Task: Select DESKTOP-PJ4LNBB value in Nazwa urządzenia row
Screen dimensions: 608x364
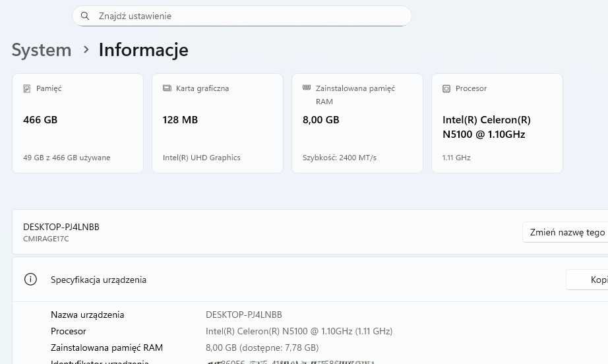Action: pyautogui.click(x=244, y=315)
